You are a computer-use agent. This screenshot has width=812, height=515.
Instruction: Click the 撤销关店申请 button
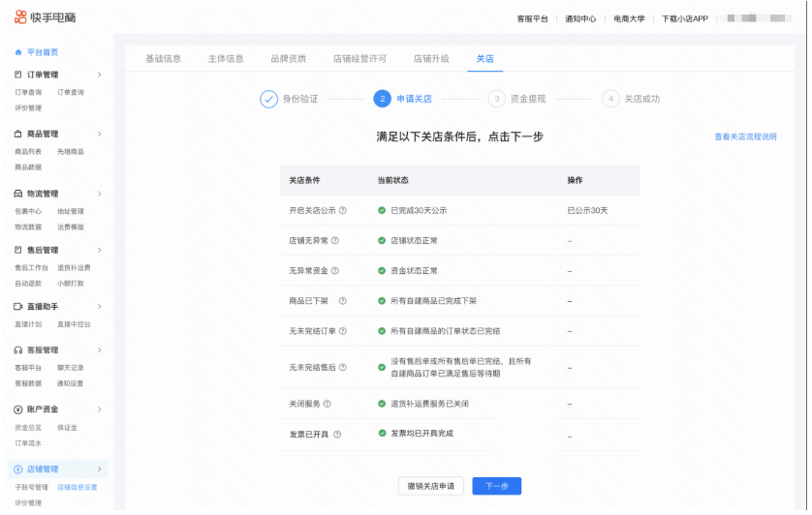coord(431,486)
